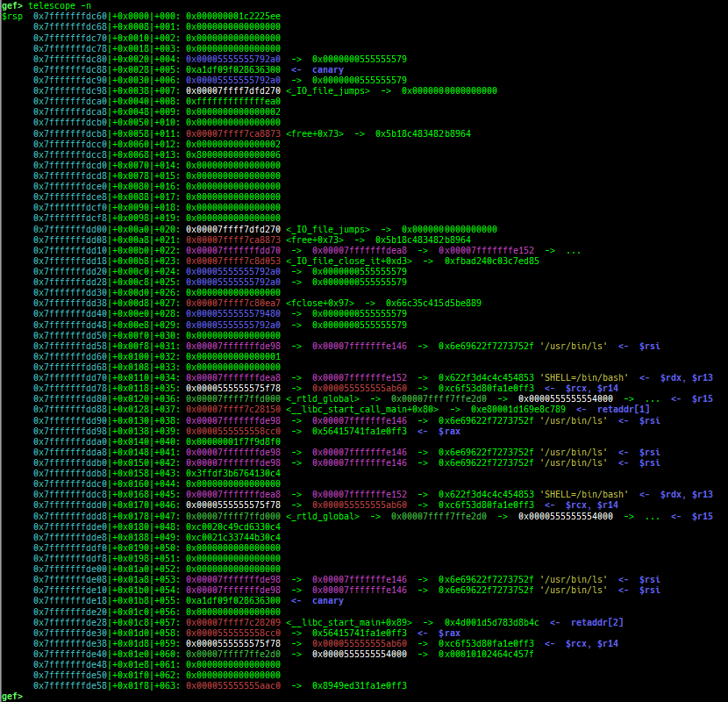Select value 0xc0021c33744b30c4
This screenshot has width=728, height=702.
click(233, 538)
